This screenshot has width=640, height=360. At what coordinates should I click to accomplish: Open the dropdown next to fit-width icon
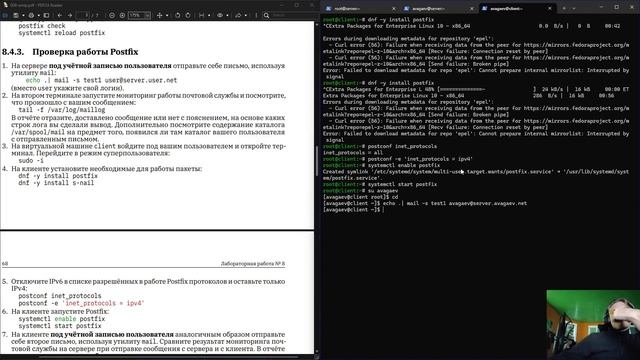[x=209, y=15]
